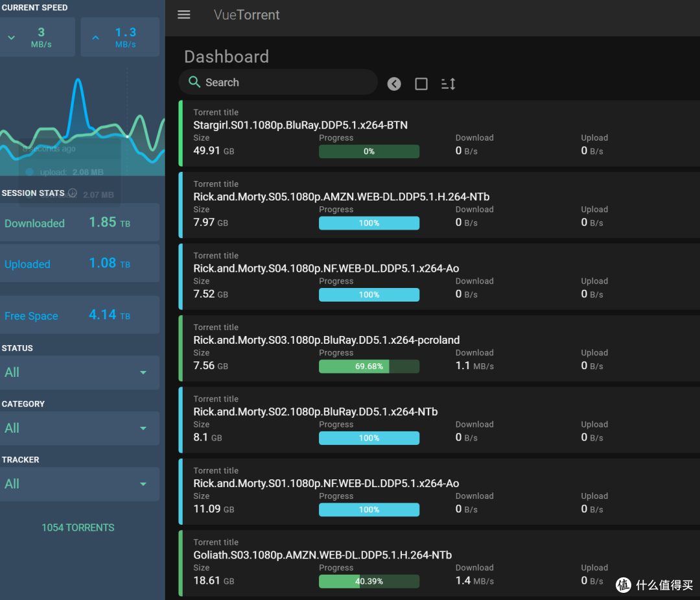Click the upload speed up-chevron icon

[x=95, y=38]
